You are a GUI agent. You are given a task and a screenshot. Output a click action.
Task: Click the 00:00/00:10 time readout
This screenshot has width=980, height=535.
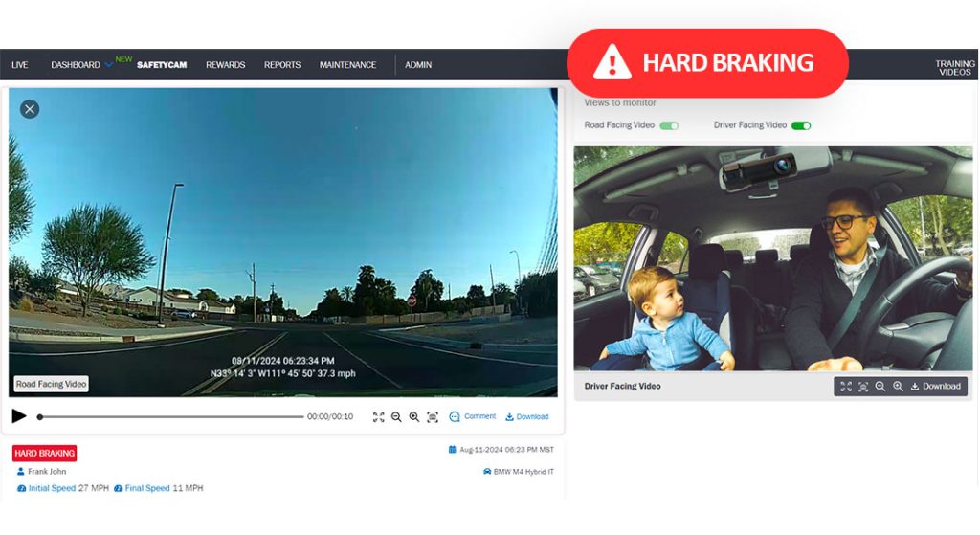(x=330, y=417)
